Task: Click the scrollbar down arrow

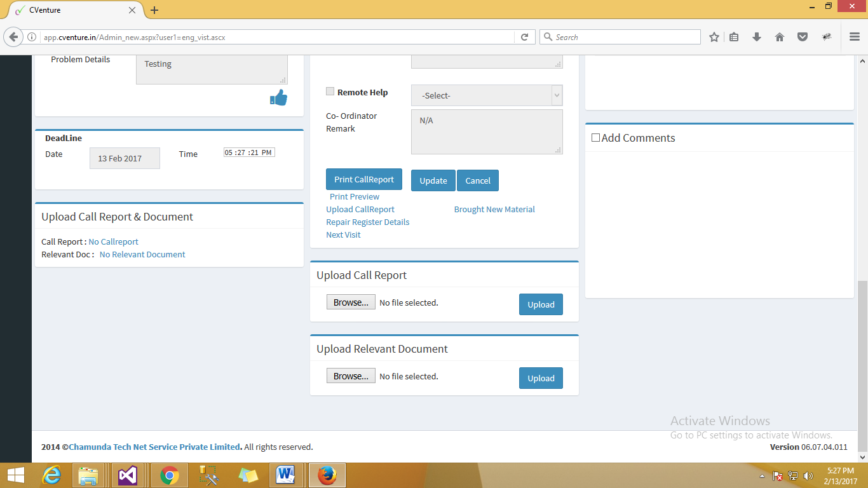Action: (862, 456)
